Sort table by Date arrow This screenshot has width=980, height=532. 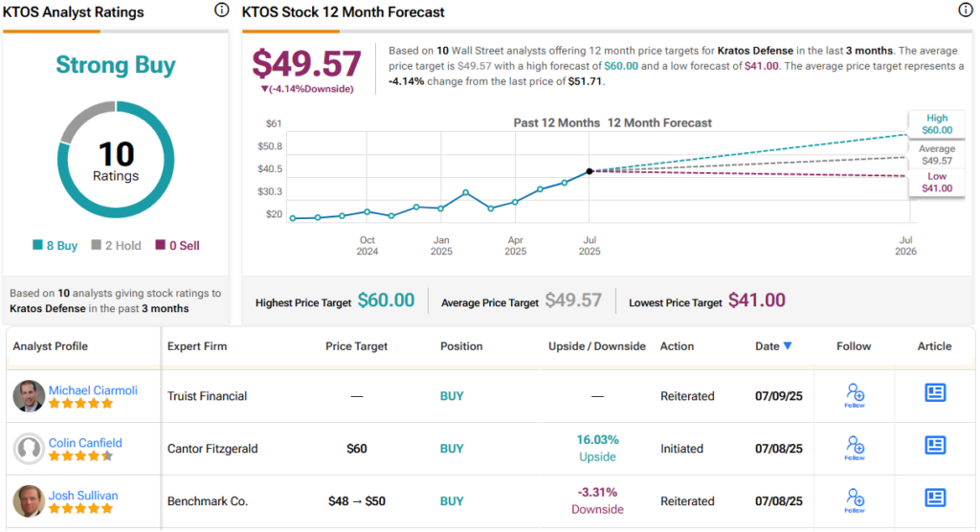788,346
